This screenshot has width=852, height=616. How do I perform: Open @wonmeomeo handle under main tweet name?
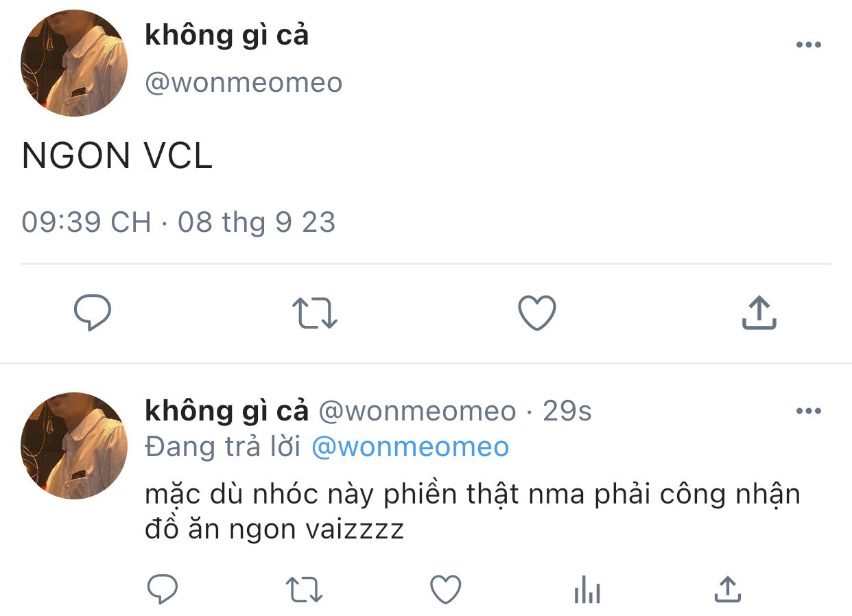(244, 83)
